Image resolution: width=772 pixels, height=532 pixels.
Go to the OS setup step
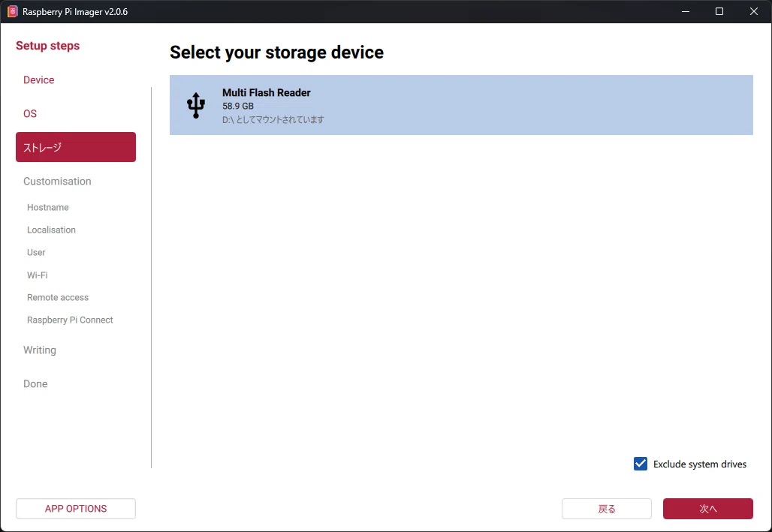[x=30, y=114]
